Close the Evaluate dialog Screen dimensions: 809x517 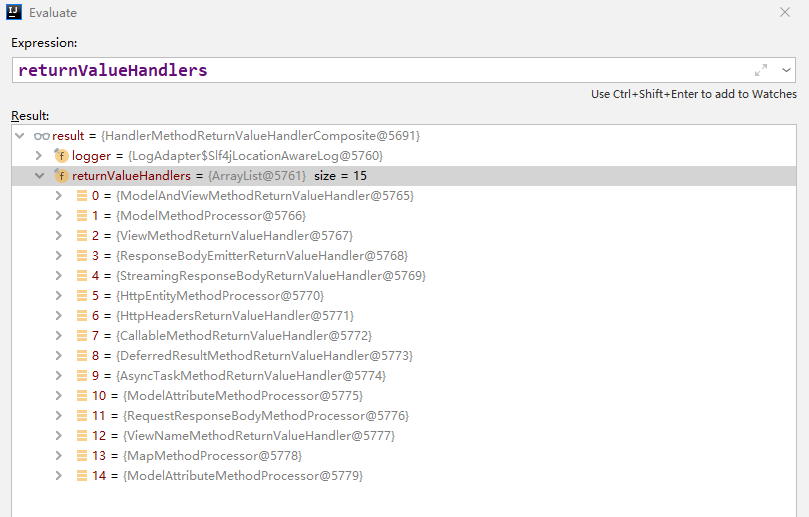(785, 12)
